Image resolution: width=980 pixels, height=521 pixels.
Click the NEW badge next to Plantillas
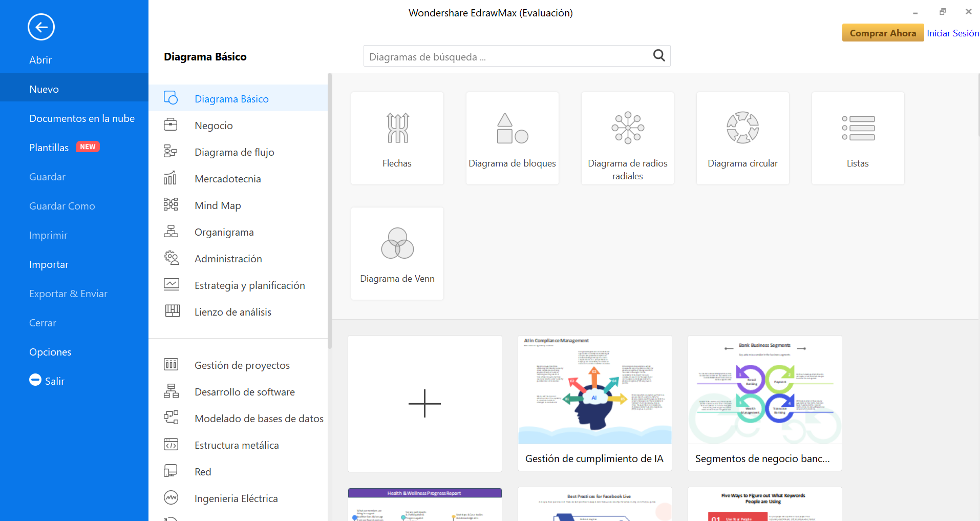click(88, 147)
